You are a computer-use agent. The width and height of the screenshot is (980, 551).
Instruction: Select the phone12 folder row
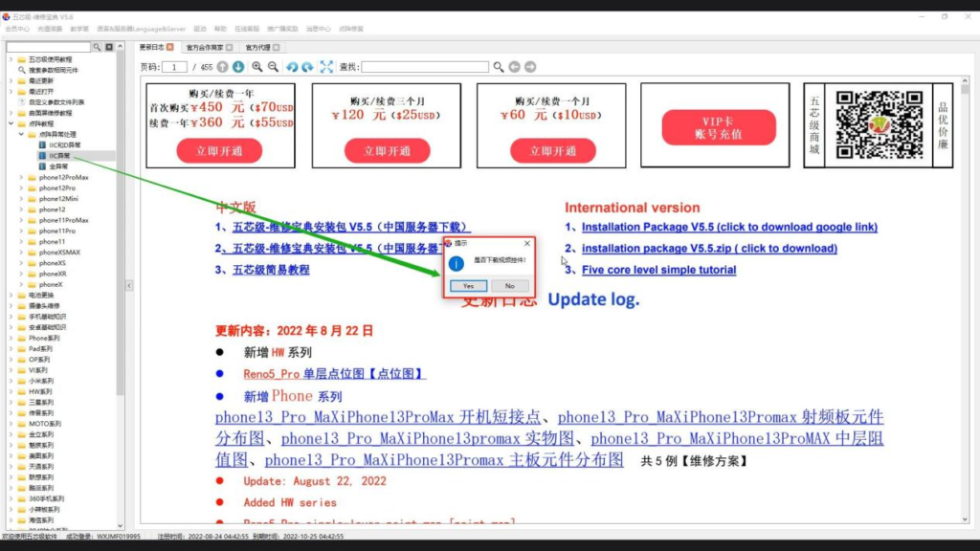(x=52, y=209)
